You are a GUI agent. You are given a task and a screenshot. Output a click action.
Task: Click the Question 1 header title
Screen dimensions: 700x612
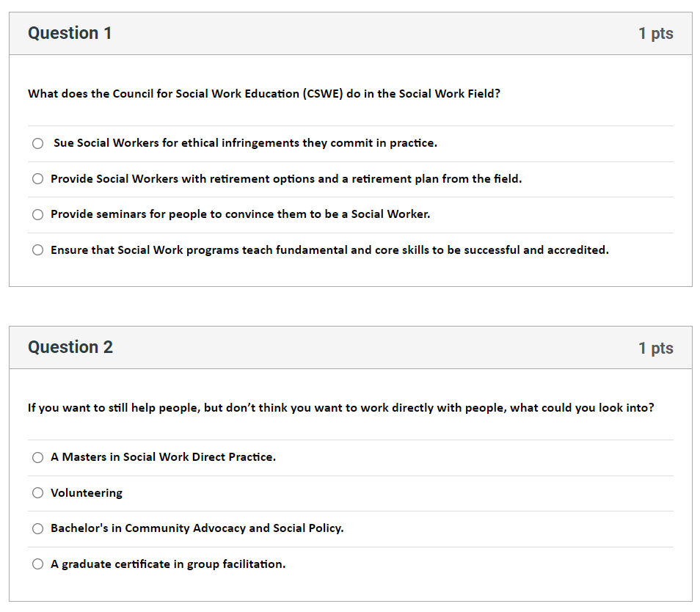(70, 34)
